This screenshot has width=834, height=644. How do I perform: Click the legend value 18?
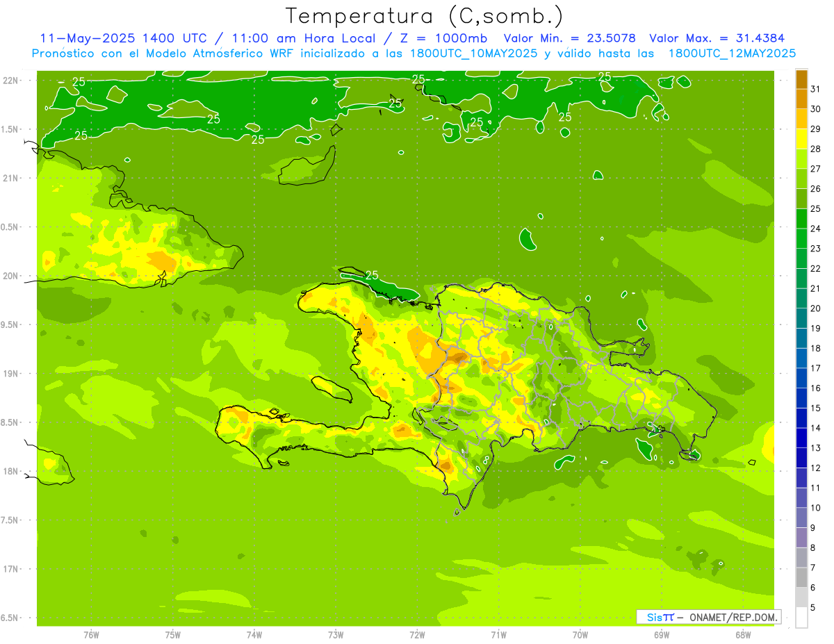[x=815, y=348]
